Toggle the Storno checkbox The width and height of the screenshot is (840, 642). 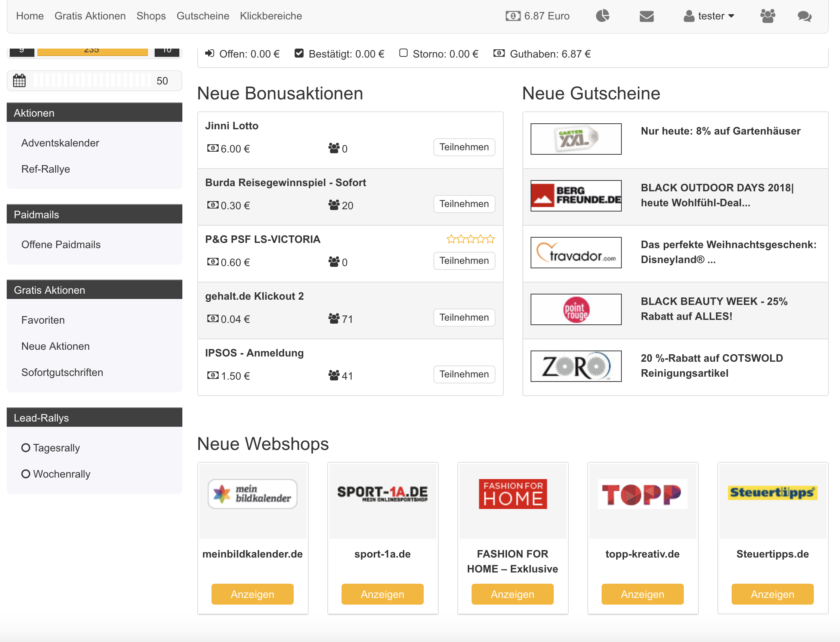403,53
